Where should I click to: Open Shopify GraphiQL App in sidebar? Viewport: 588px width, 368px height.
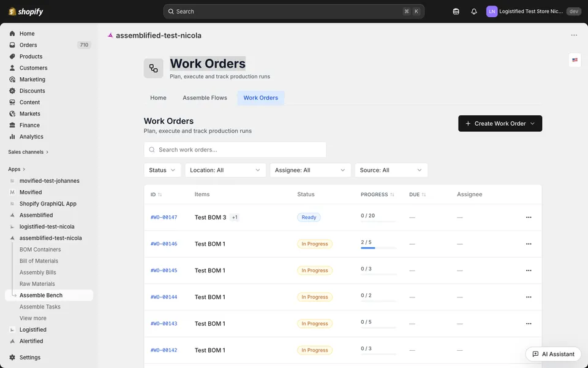pos(49,204)
